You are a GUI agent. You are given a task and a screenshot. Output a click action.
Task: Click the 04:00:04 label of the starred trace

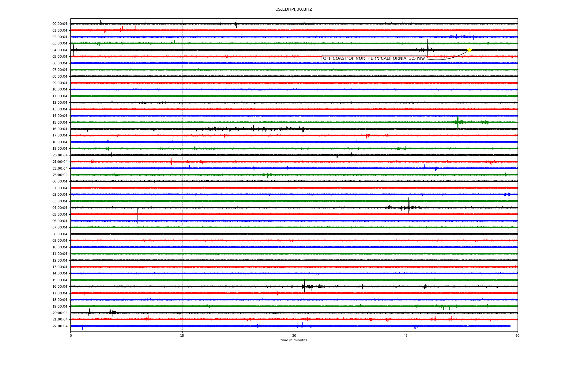pyautogui.click(x=60, y=50)
